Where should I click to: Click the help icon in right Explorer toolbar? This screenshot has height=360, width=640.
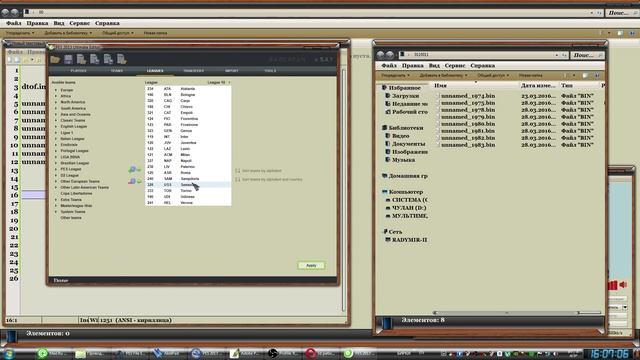pos(597,76)
